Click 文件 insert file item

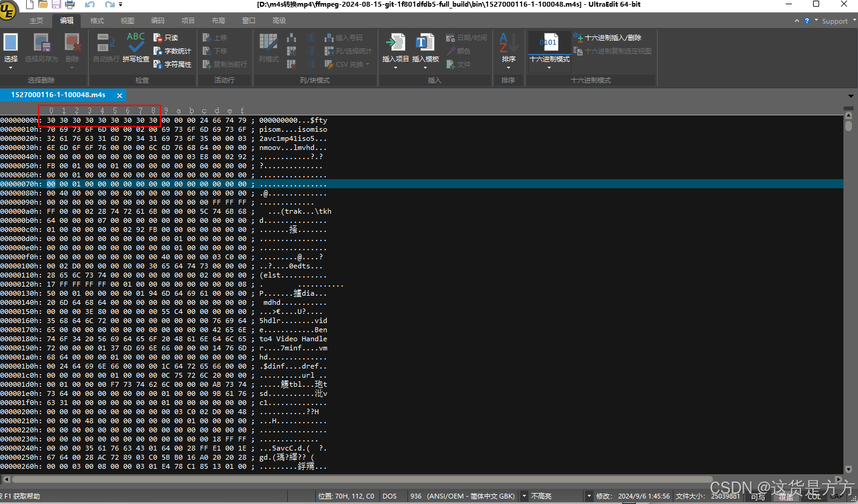pyautogui.click(x=458, y=64)
